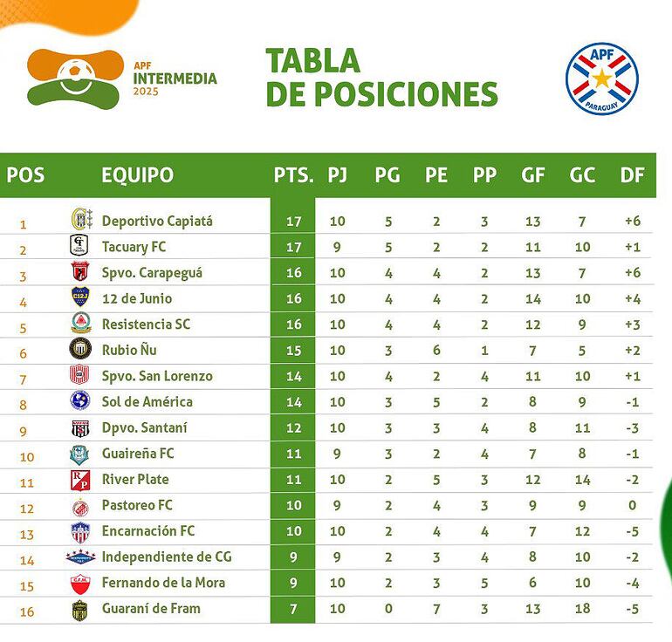
Task: Select Fernando de la Mora team name
Action: pos(163,583)
